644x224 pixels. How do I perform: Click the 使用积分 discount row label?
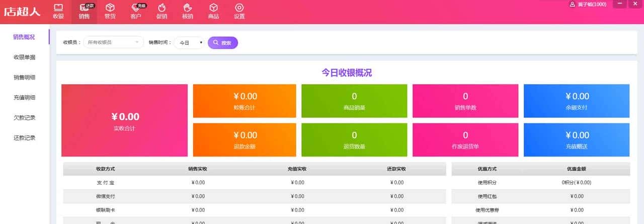pyautogui.click(x=487, y=182)
